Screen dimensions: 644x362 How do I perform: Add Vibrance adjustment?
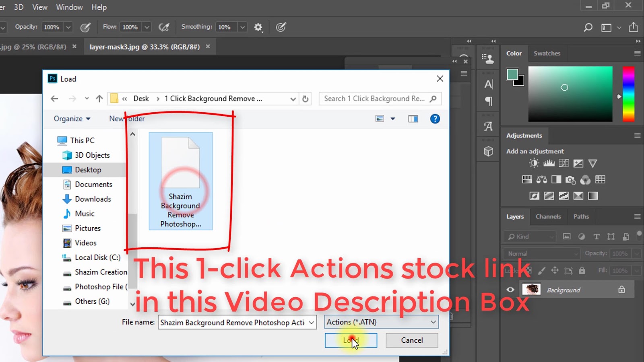pos(592,163)
